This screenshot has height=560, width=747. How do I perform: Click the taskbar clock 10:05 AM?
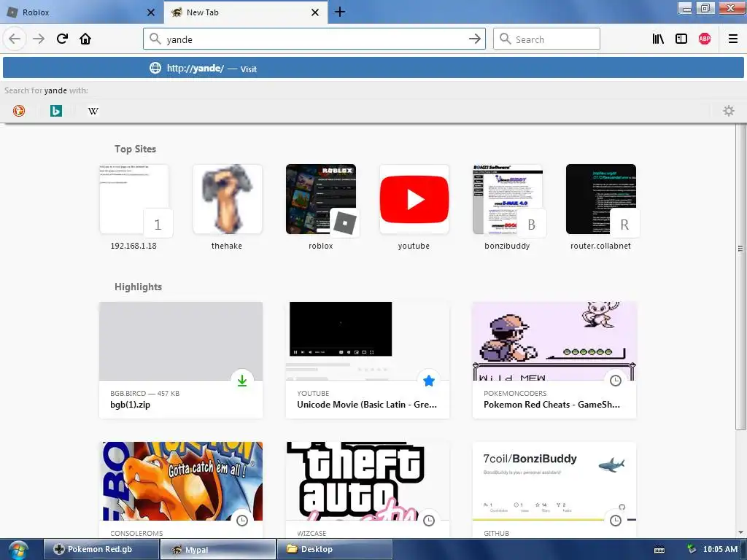pos(720,549)
